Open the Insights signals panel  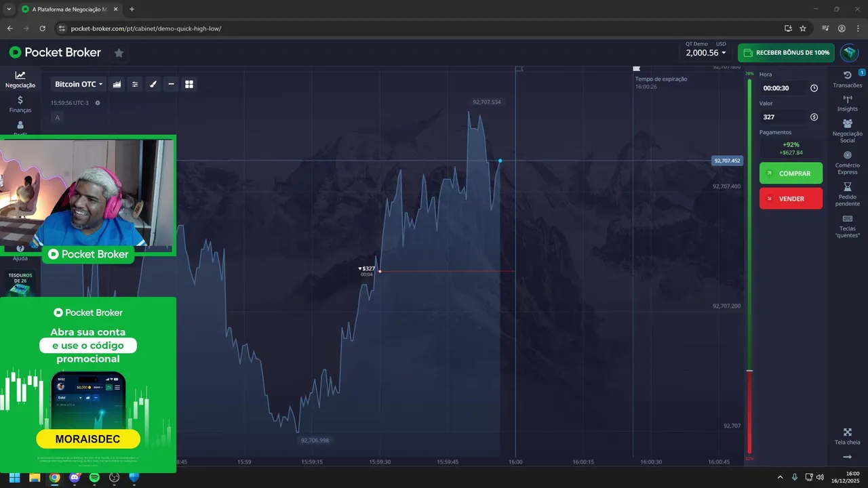[x=847, y=103]
